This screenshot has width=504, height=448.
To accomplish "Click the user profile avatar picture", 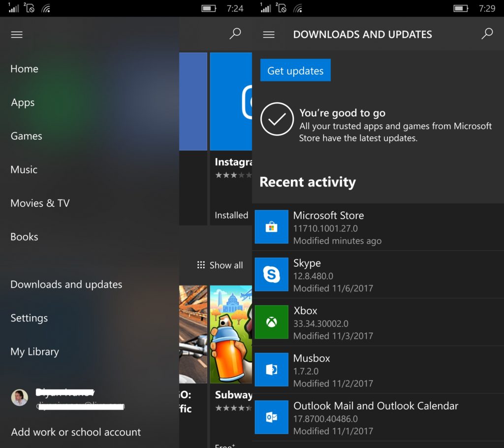I will tap(20, 398).
